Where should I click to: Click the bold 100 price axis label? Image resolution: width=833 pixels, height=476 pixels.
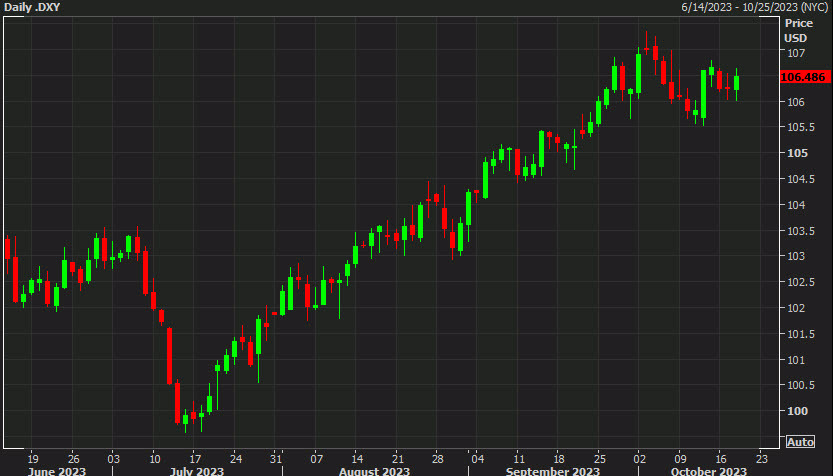tap(797, 411)
